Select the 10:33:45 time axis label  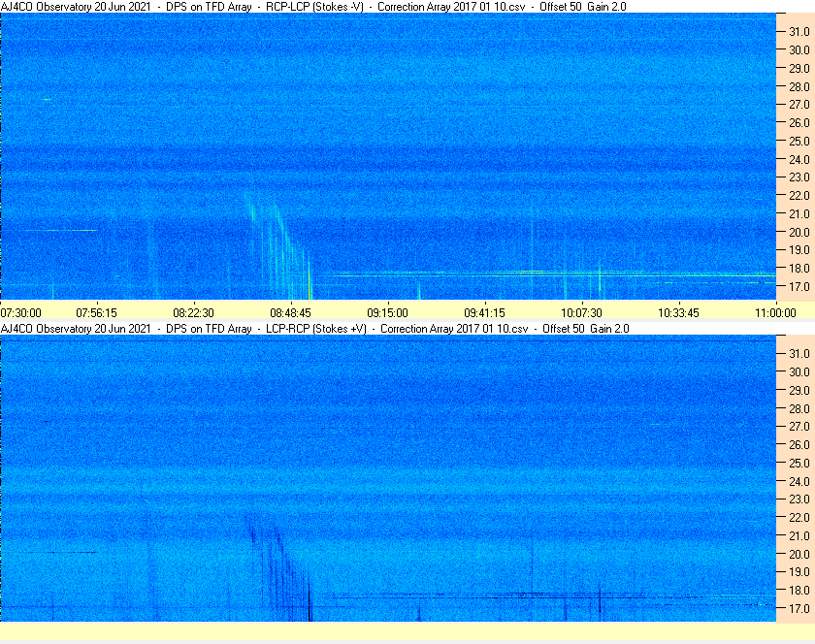tap(679, 313)
